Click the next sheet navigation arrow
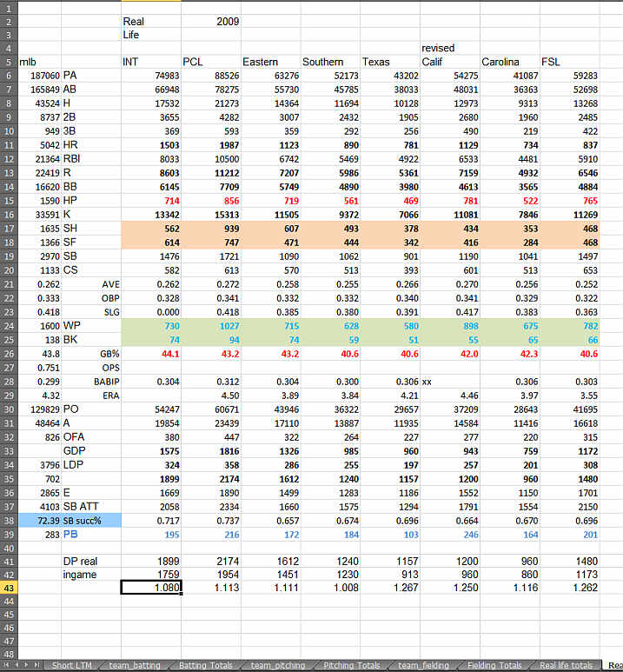Screen dimensions: 623x672 25,665
